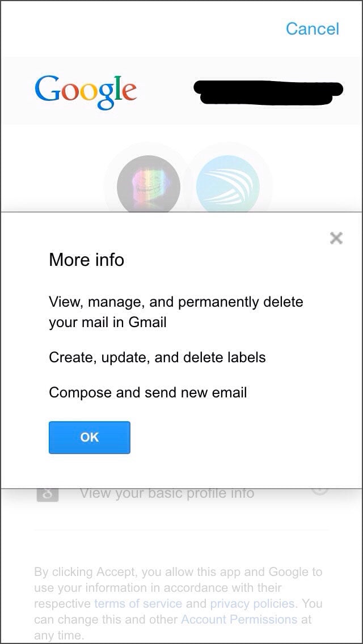Open the terms of service link
Viewport: 363px width, 644px height.
tap(138, 604)
